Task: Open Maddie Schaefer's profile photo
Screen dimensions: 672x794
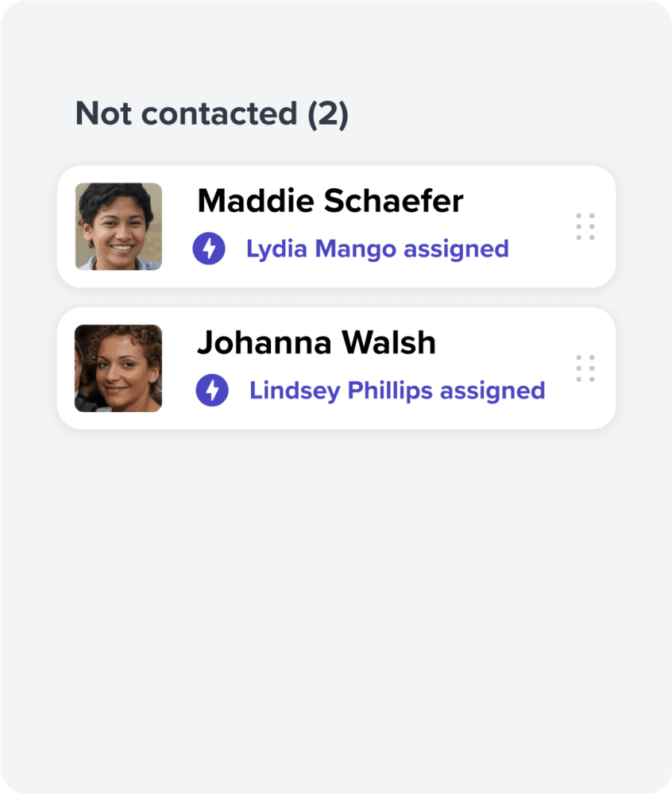Action: pyautogui.click(x=118, y=226)
